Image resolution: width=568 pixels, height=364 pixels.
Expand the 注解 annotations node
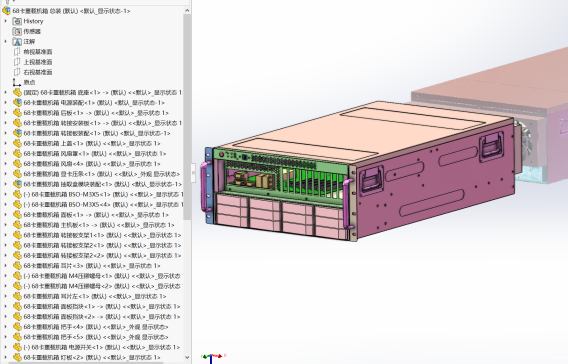(5, 42)
